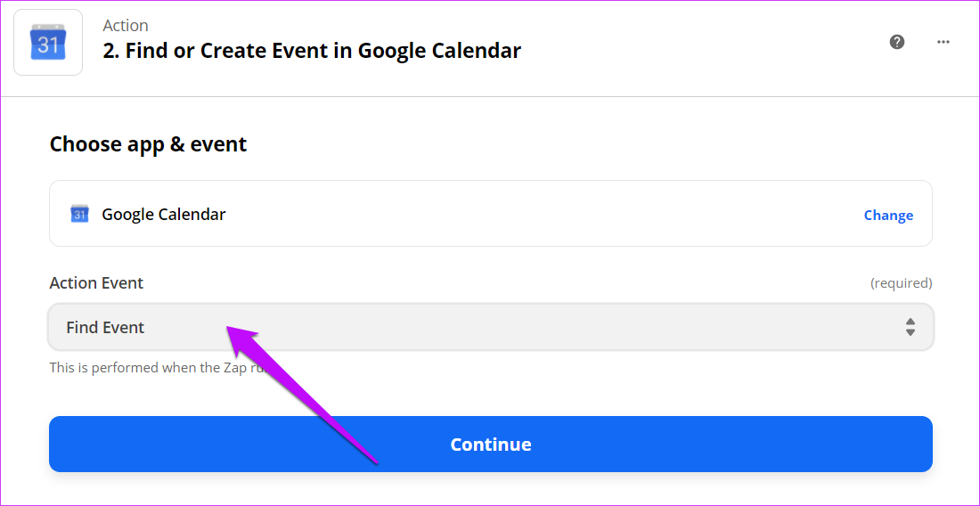Click the "Action Event" field label

point(96,282)
